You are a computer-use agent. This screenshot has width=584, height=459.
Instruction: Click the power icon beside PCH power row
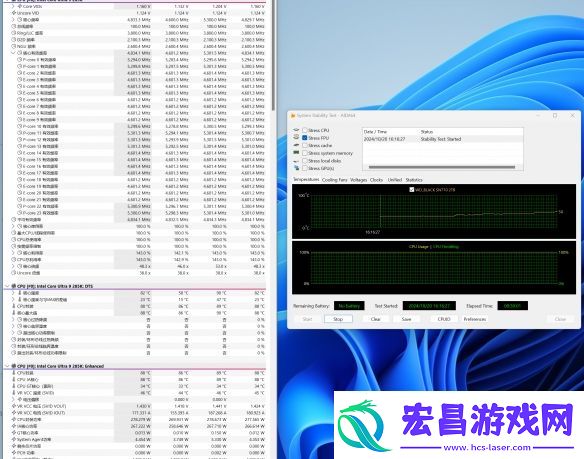14,453
